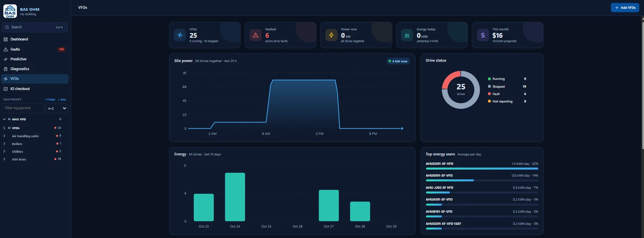Click the 'active drive faults' text
Screen dimensions: 644x238
click(x=276, y=41)
